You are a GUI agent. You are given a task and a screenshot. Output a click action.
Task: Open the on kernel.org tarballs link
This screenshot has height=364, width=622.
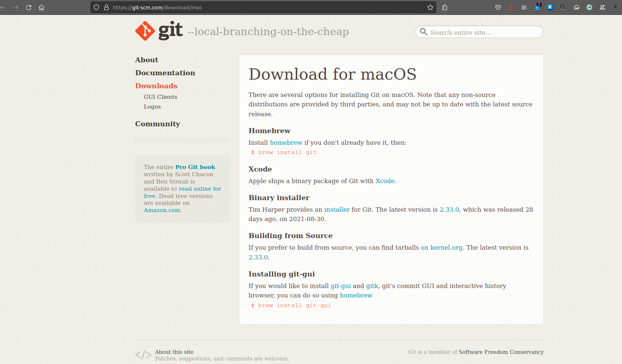pos(442,247)
